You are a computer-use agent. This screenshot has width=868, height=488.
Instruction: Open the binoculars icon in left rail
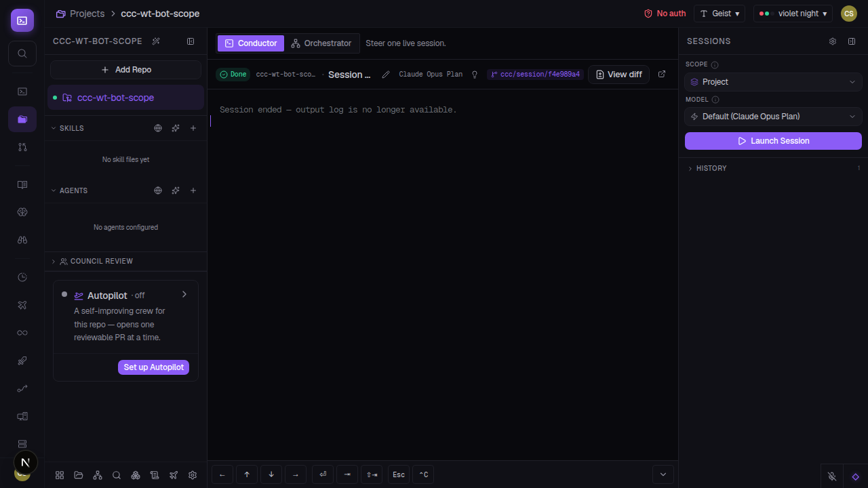tap(22, 240)
